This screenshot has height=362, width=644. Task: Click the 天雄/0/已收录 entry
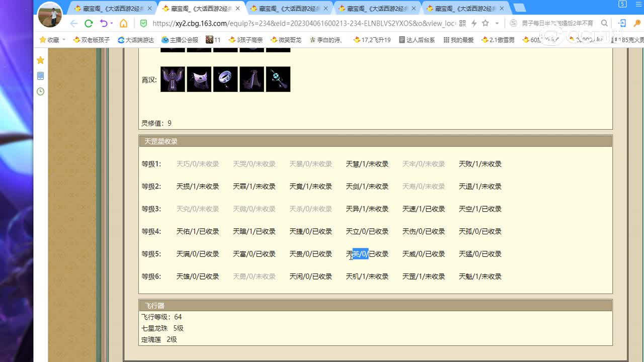pyautogui.click(x=198, y=277)
